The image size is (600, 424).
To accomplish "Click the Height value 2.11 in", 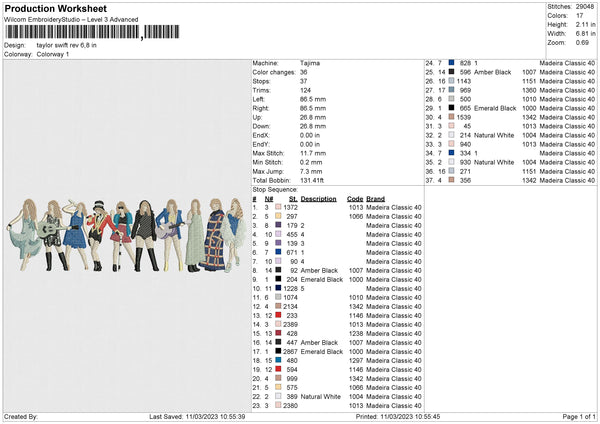I will pos(585,24).
